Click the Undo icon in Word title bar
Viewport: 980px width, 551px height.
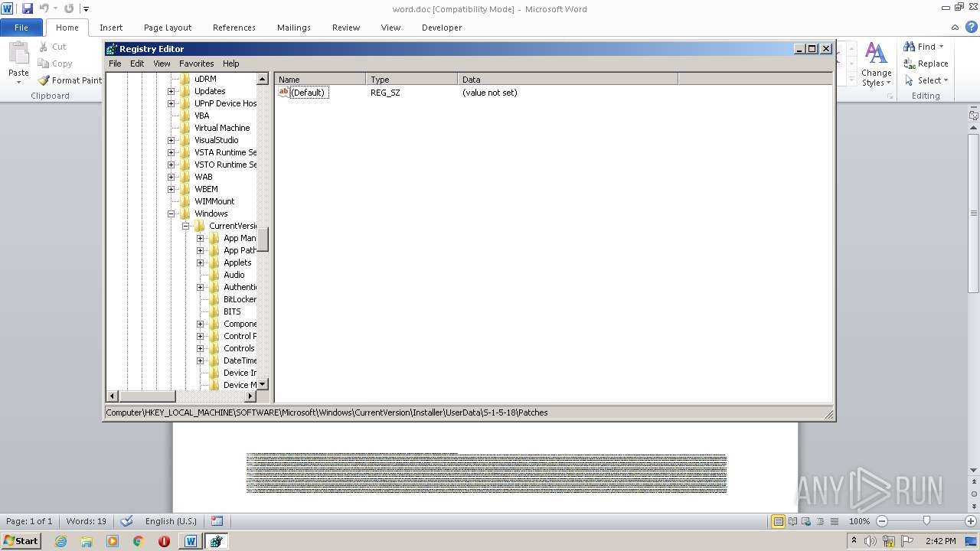pos(44,8)
